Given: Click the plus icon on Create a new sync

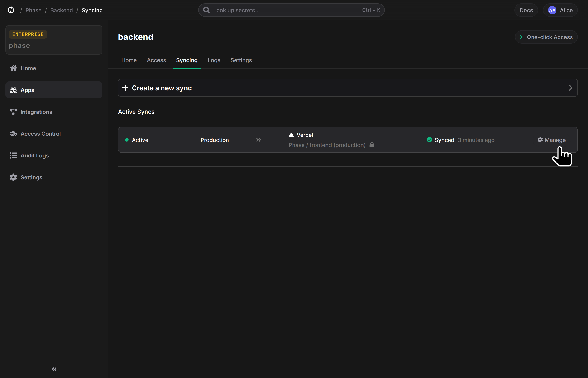Looking at the screenshot, I should pos(125,88).
